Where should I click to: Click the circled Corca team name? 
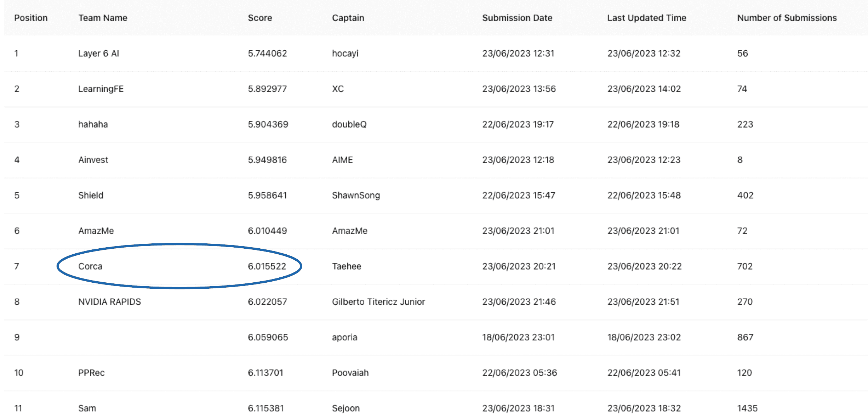[90, 266]
